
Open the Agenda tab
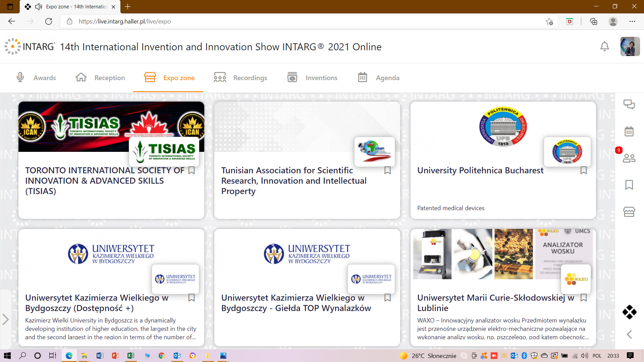coord(378,78)
